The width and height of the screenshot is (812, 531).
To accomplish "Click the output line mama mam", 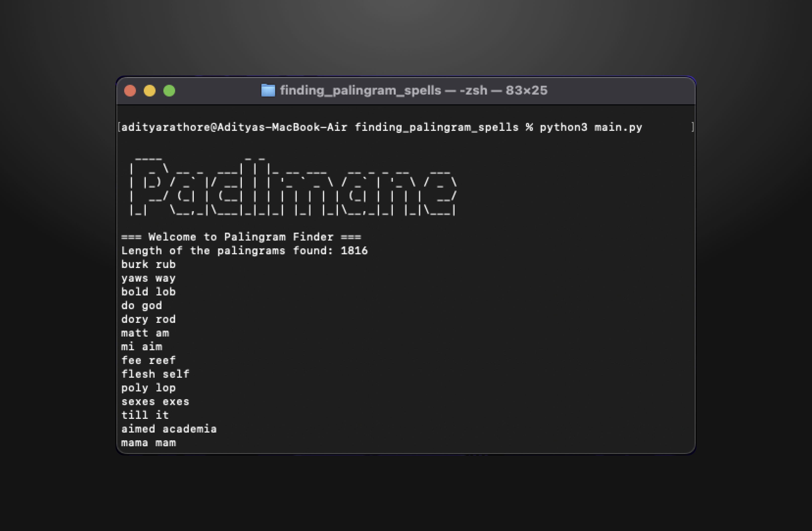I will click(149, 443).
